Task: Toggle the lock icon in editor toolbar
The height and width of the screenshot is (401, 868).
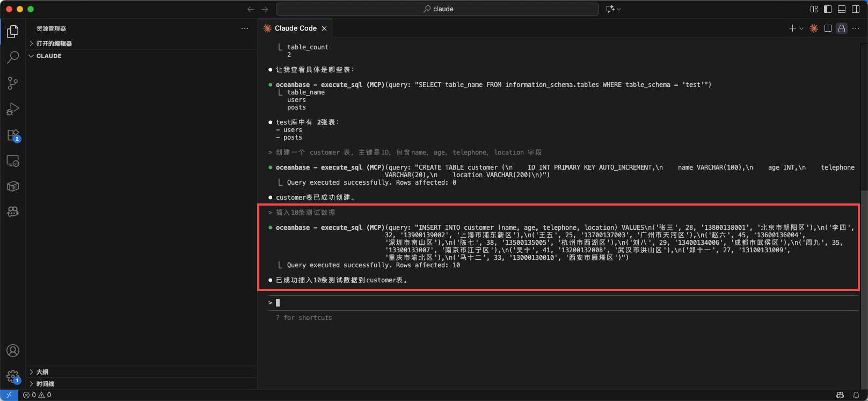Action: (x=842, y=28)
